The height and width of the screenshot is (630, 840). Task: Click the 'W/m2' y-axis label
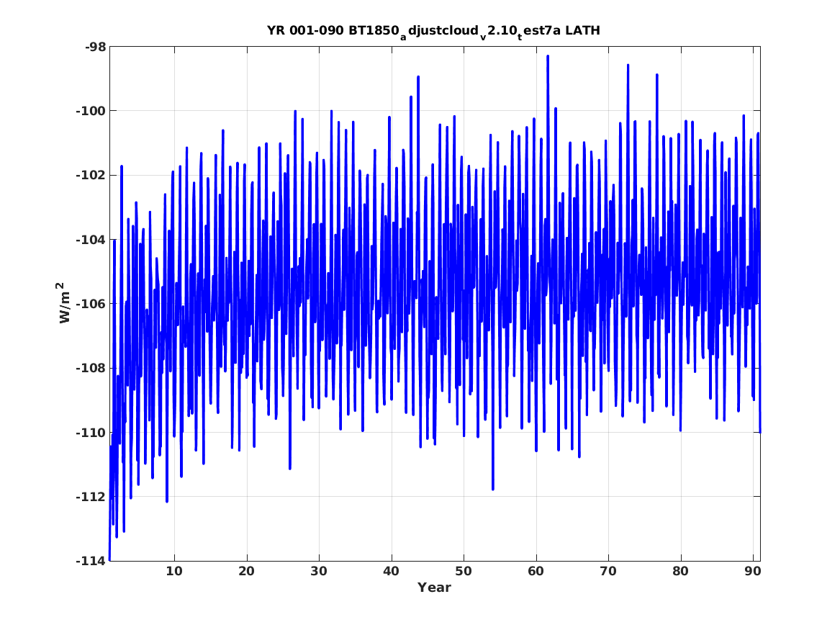[64, 302]
